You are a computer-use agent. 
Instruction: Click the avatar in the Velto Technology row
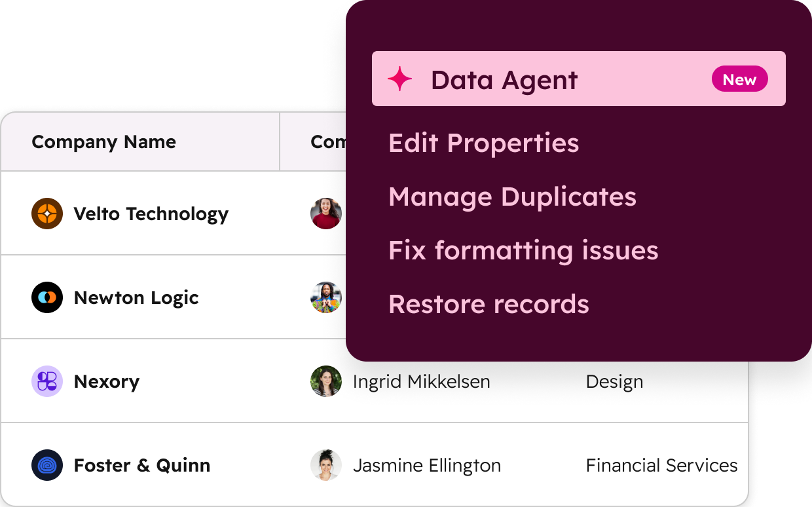[325, 214]
